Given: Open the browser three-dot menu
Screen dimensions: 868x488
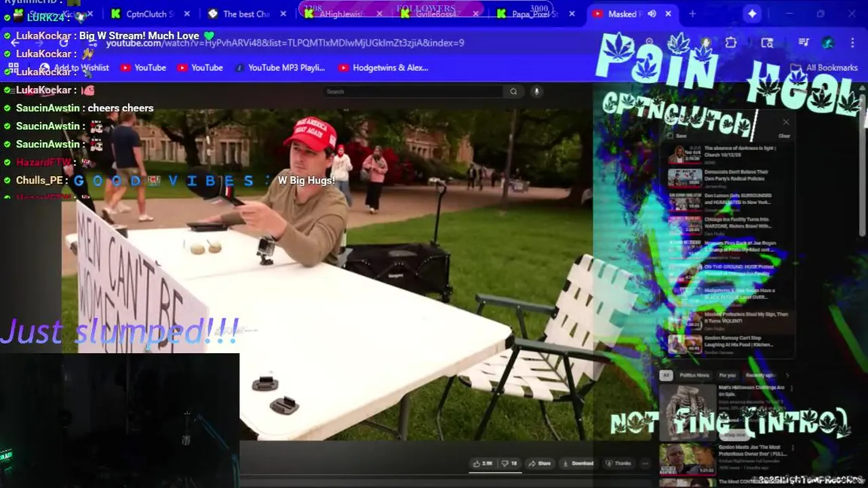Looking at the screenshot, I should pyautogui.click(x=852, y=43).
